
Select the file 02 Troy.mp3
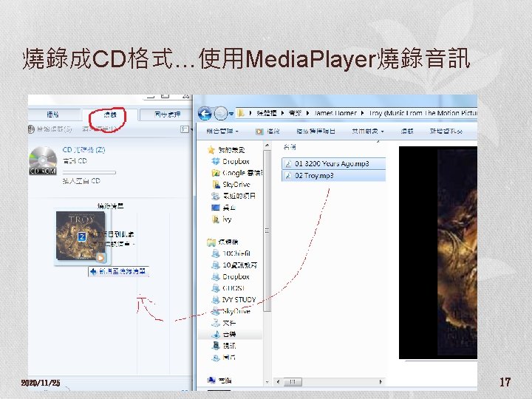333,176
